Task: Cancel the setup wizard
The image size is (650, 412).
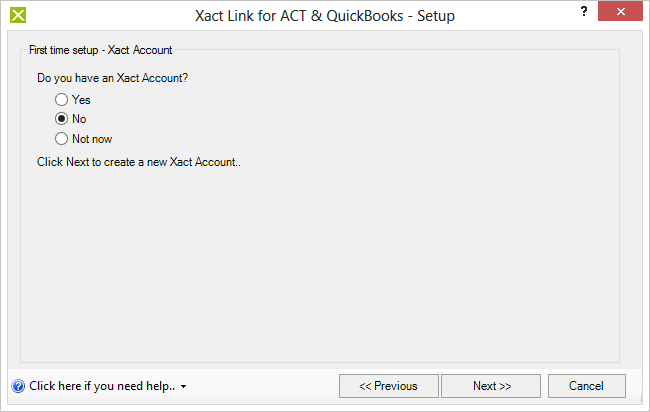Action: click(587, 386)
